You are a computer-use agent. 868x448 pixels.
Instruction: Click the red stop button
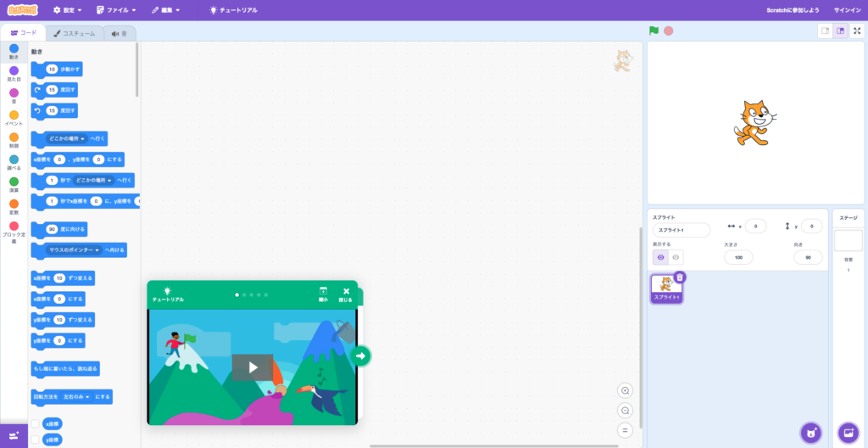point(668,31)
